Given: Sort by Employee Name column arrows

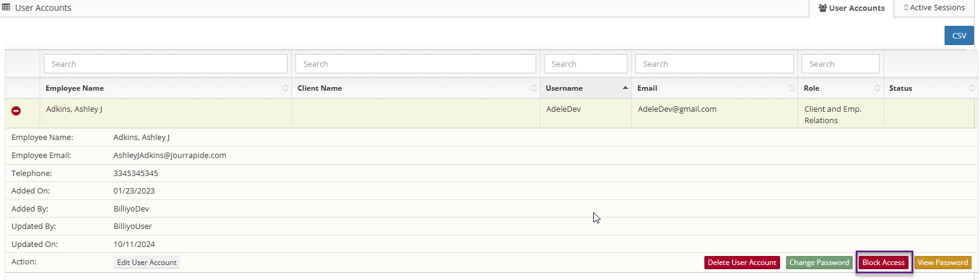Looking at the screenshot, I should pyautogui.click(x=285, y=88).
